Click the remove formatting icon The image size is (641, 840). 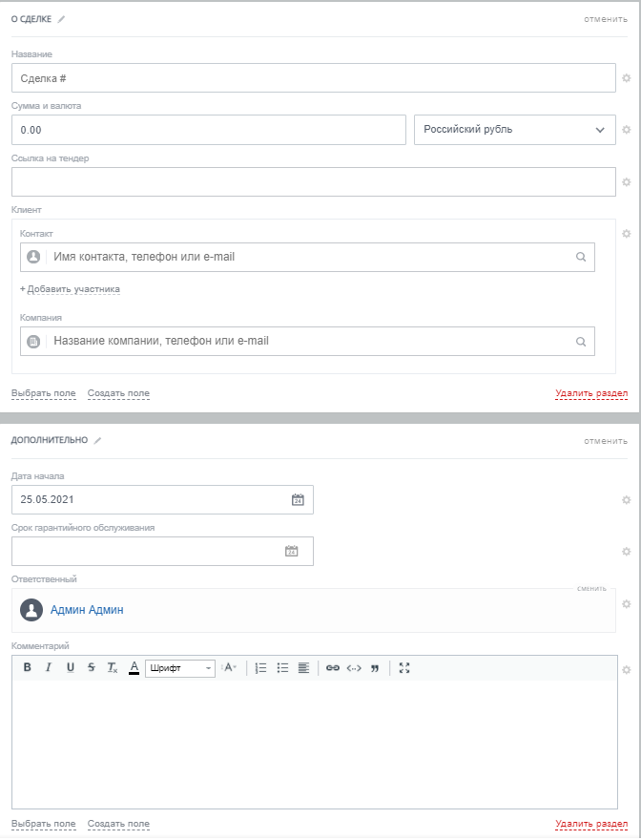[x=112, y=668]
